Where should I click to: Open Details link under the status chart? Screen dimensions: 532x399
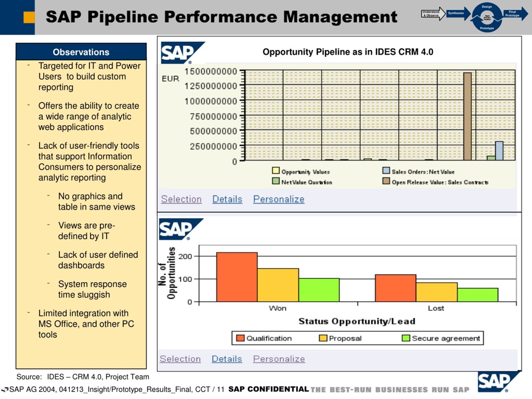point(227,359)
